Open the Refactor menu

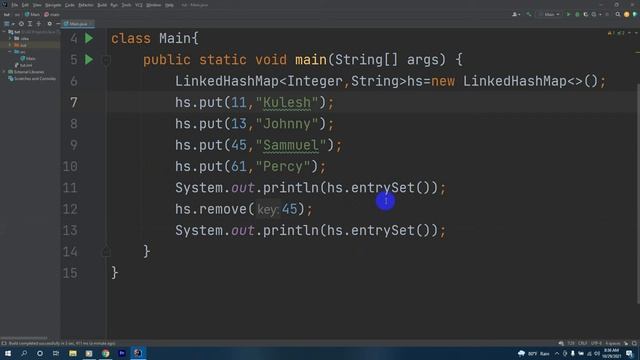(86, 5)
